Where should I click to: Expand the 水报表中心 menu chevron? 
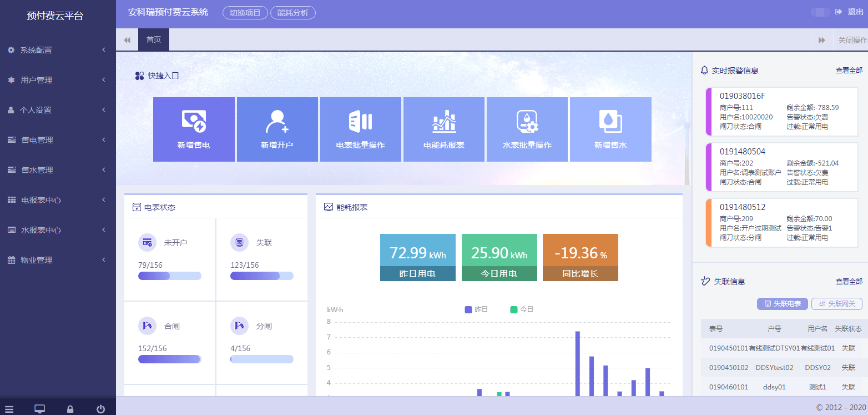104,230
